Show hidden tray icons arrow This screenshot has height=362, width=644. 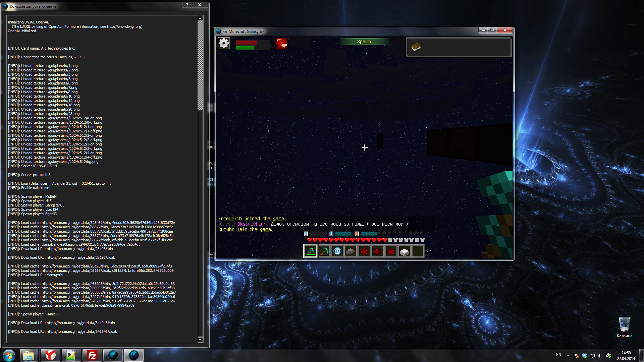click(x=568, y=356)
